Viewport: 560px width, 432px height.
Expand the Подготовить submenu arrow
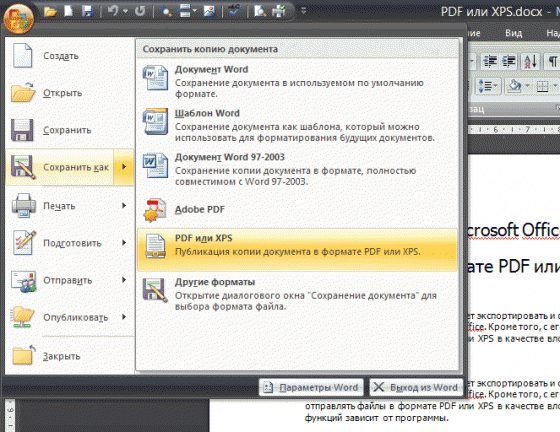click(124, 242)
